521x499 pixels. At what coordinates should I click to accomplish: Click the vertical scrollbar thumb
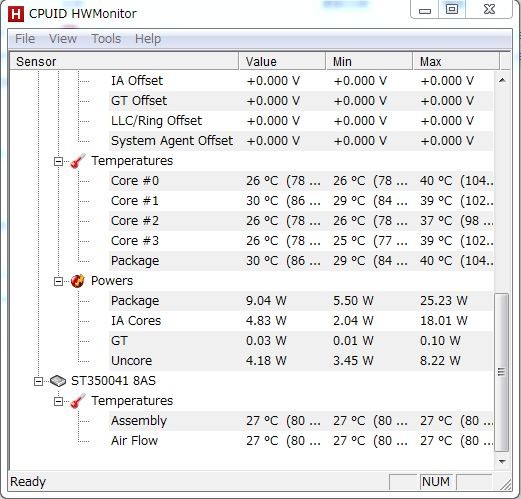[502, 372]
